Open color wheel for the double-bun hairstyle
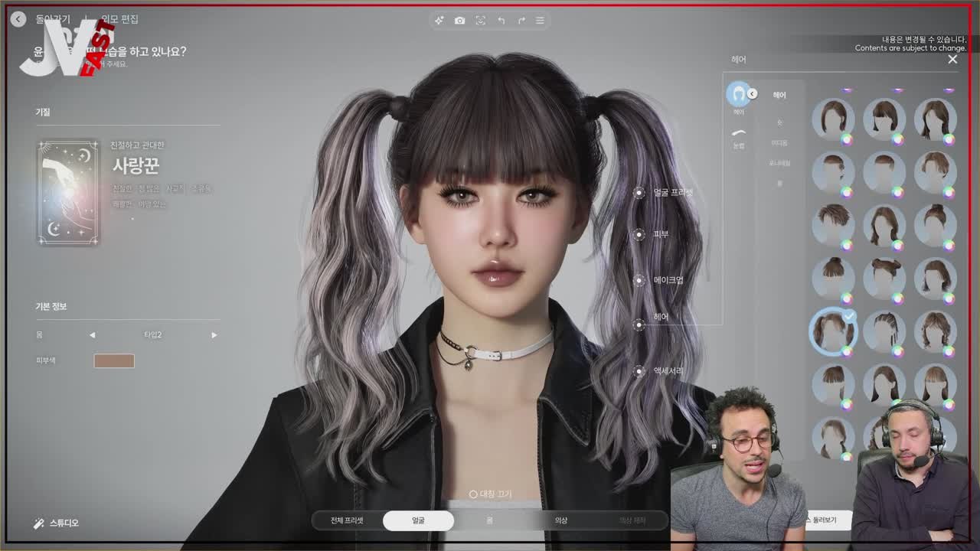 (897, 298)
